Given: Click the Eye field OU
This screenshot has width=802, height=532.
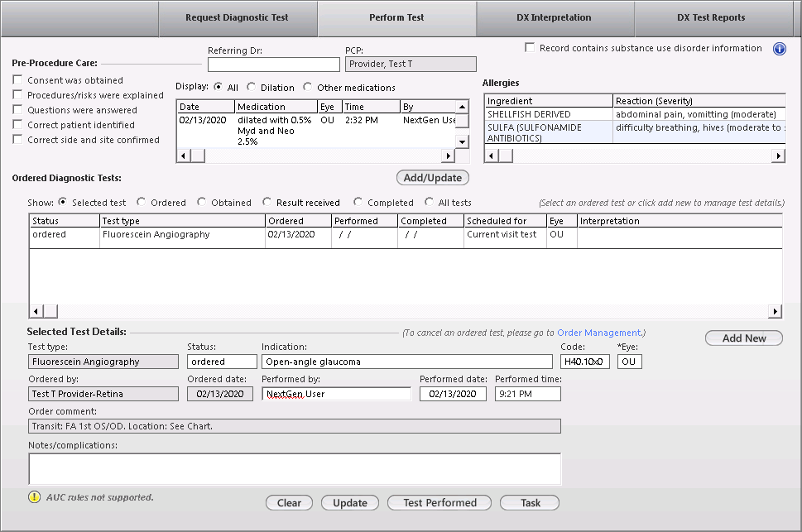Looking at the screenshot, I should 630,362.
